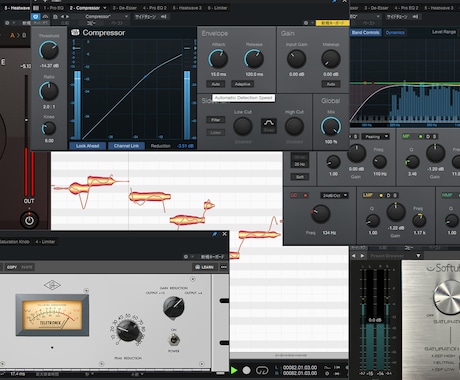460x380 pixels.
Task: Toggle the Look Ahead button
Action: coord(87,146)
